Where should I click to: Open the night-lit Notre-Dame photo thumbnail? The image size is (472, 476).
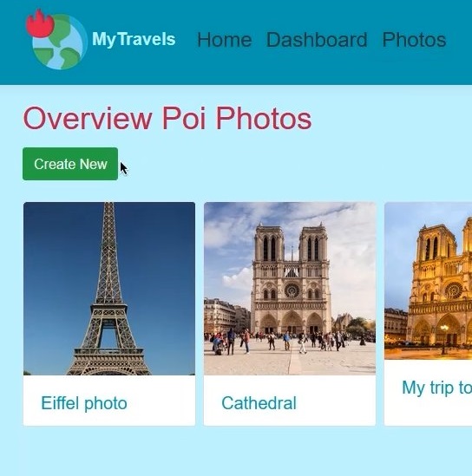pyautogui.click(x=429, y=281)
